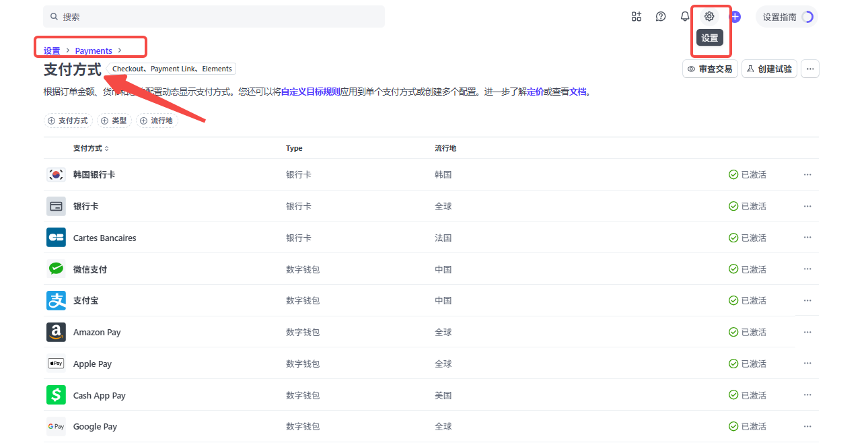Image resolution: width=868 pixels, height=443 pixels.
Task: Open the help question-mark icon
Action: 660,16
